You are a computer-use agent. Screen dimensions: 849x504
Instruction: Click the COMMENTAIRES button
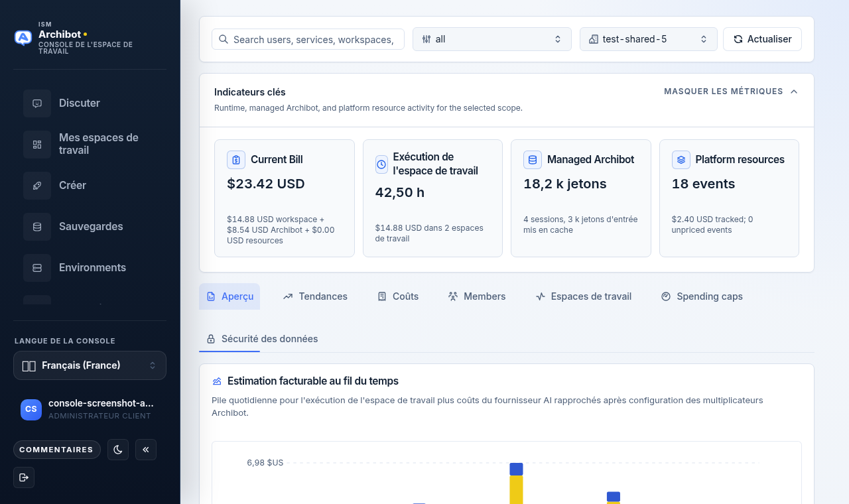pyautogui.click(x=56, y=450)
